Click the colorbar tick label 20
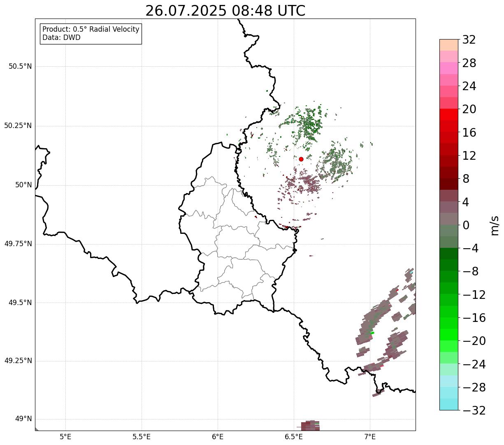 pyautogui.click(x=469, y=110)
